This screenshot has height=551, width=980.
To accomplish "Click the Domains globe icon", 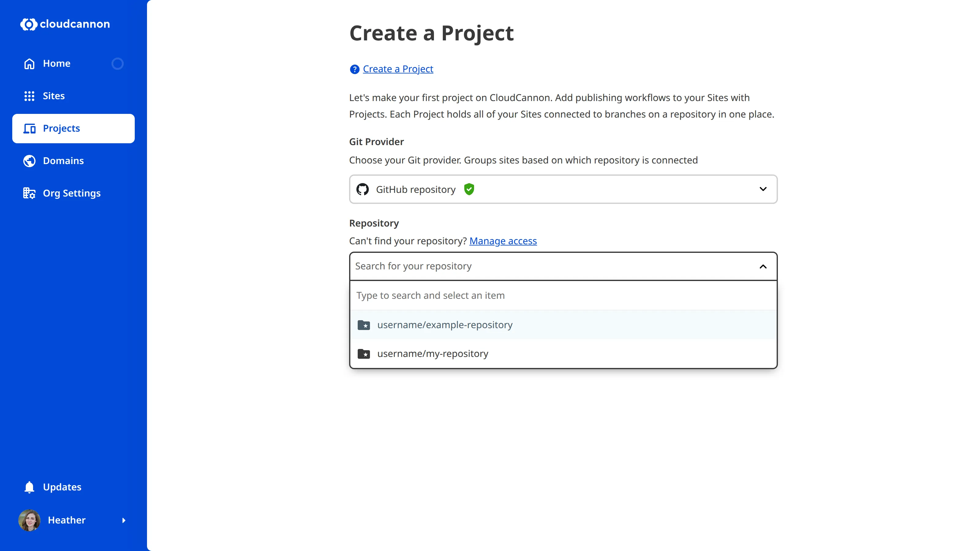I will point(29,161).
